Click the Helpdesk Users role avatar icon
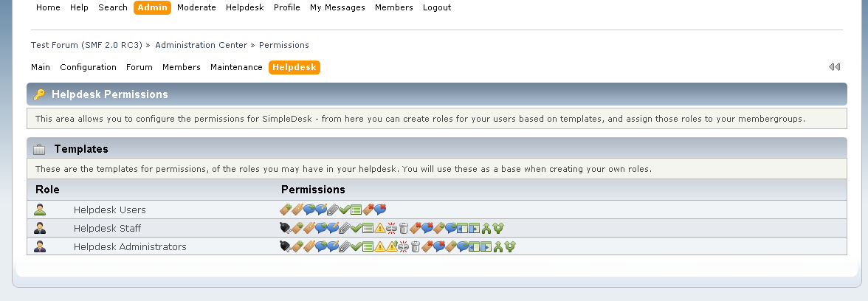 pyautogui.click(x=40, y=210)
